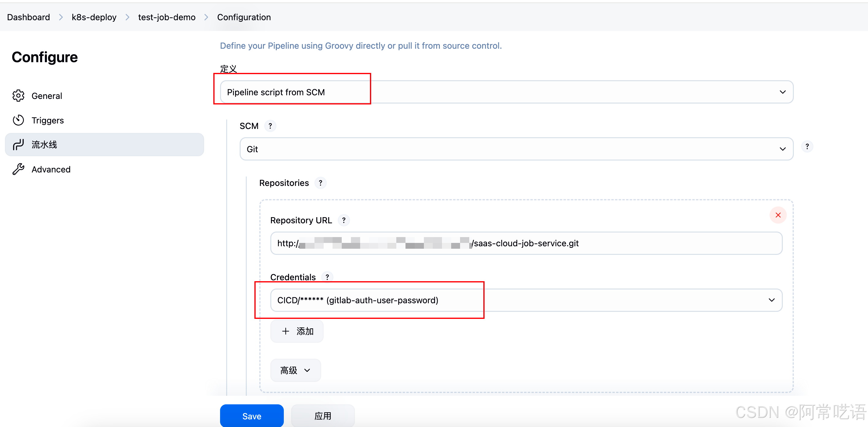
Task: Open help for Repositories label
Action: pyautogui.click(x=320, y=183)
